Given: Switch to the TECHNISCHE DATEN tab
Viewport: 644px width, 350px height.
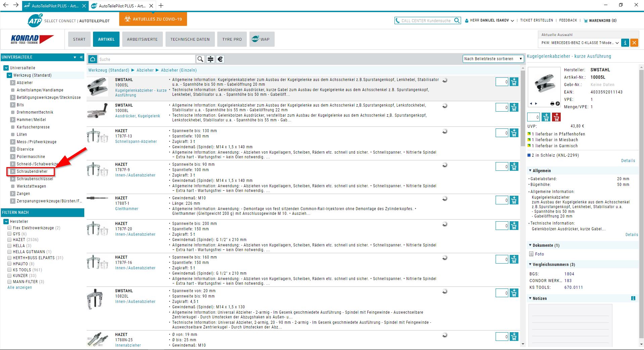Looking at the screenshot, I should point(190,39).
